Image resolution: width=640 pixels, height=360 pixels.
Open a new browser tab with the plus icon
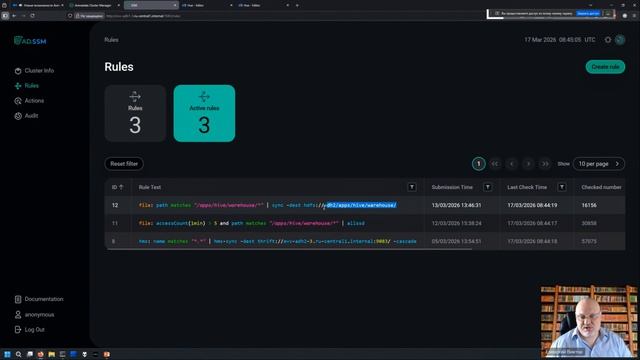coord(297,5)
